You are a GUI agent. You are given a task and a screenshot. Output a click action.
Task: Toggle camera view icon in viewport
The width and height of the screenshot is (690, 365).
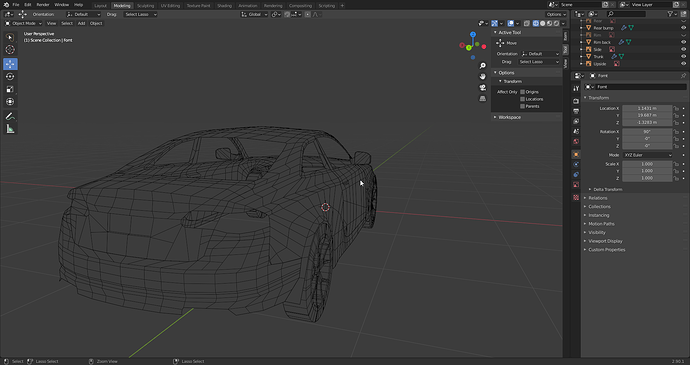[483, 88]
